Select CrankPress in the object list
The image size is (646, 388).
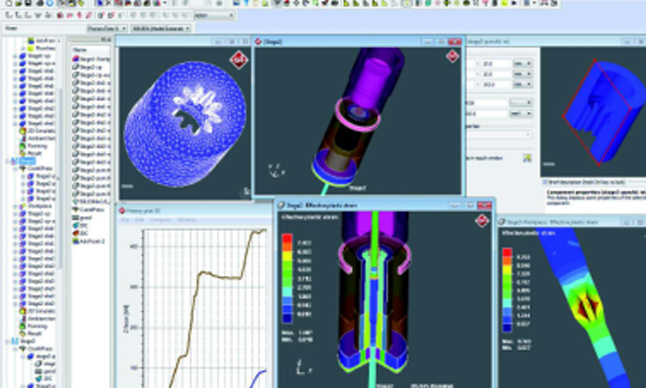(x=91, y=210)
